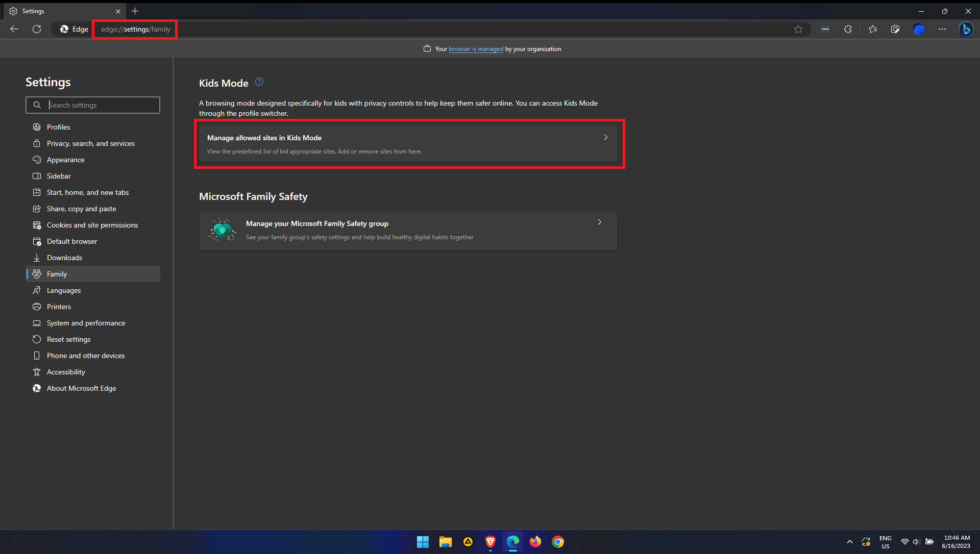Viewport: 980px width, 554px height.
Task: Open Privacy, search, and services settings
Action: [x=93, y=143]
